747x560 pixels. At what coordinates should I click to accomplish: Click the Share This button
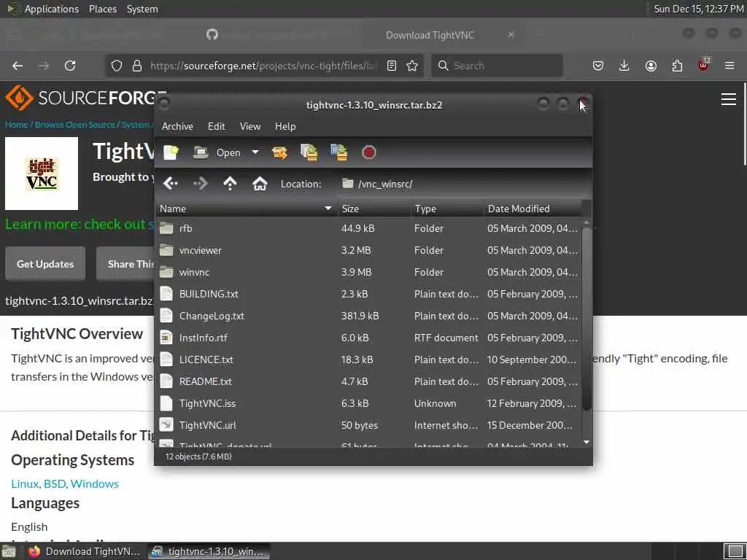(x=127, y=264)
